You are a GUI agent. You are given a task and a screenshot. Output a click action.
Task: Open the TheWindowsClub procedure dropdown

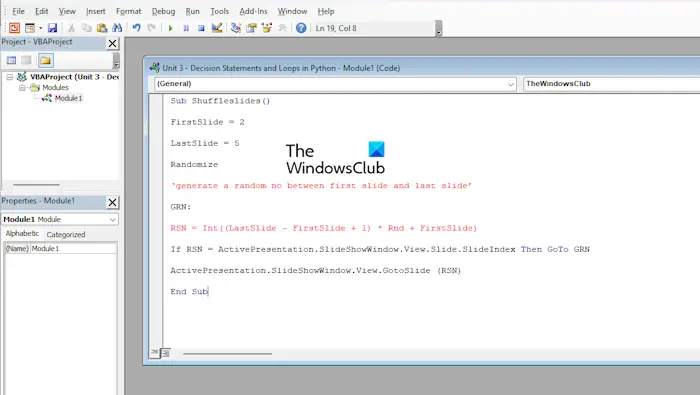pyautogui.click(x=612, y=84)
